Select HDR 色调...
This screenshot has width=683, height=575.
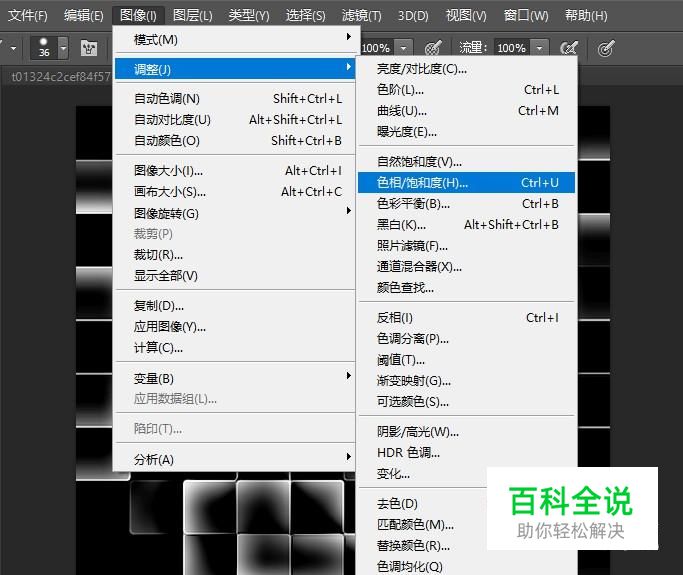tap(467, 453)
